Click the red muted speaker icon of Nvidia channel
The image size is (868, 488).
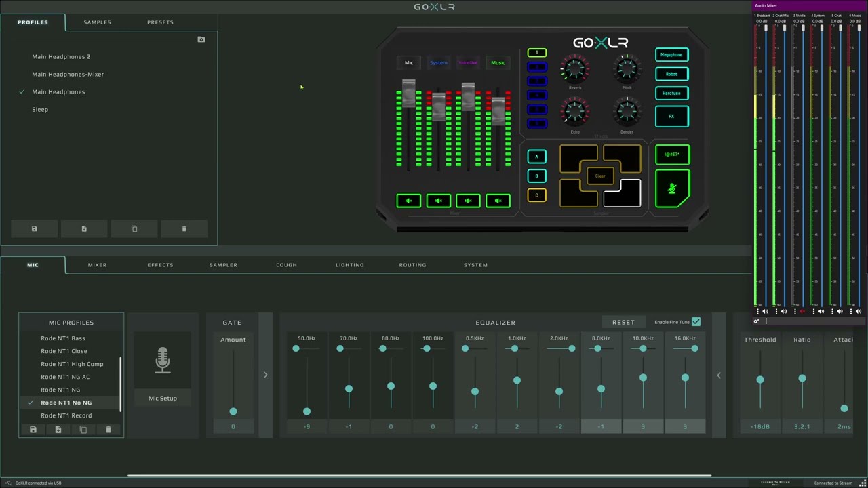point(803,312)
